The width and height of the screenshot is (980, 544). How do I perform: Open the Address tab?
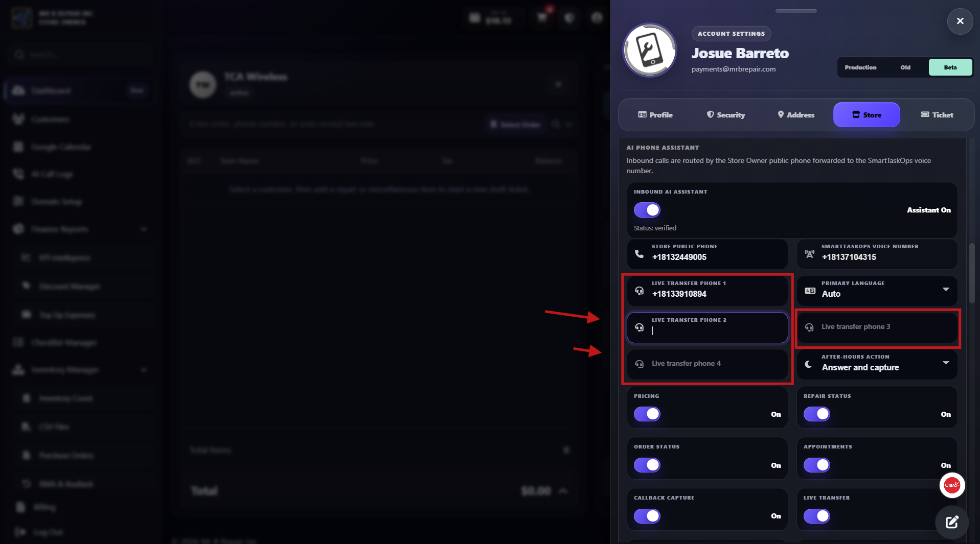(796, 115)
